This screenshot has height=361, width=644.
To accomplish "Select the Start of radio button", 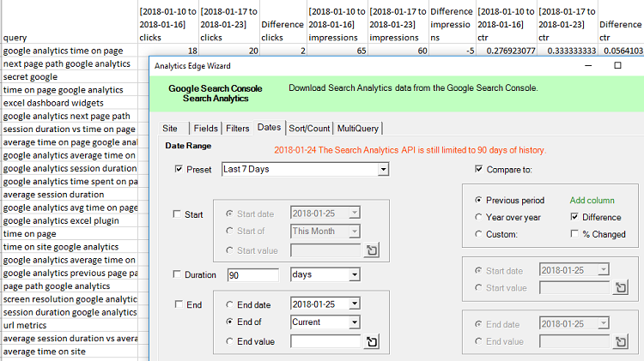I will point(230,231).
